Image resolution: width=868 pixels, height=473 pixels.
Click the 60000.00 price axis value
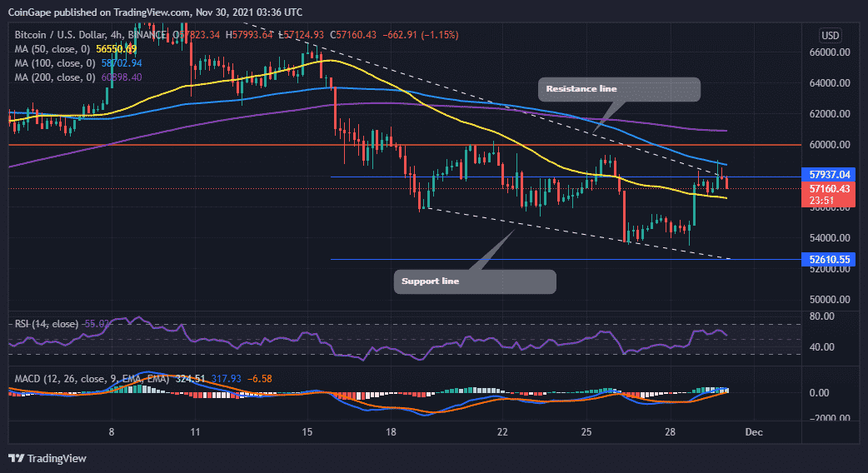[829, 145]
